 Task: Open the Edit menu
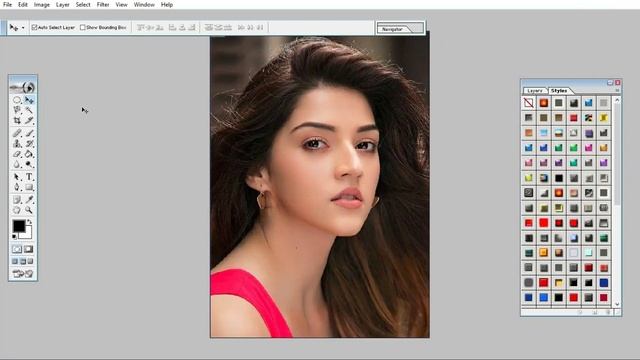click(x=23, y=5)
